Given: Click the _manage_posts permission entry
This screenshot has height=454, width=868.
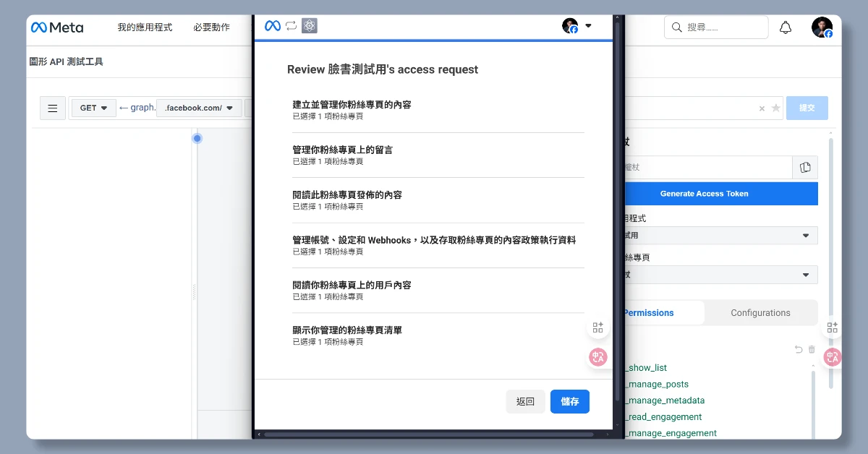Looking at the screenshot, I should [656, 385].
